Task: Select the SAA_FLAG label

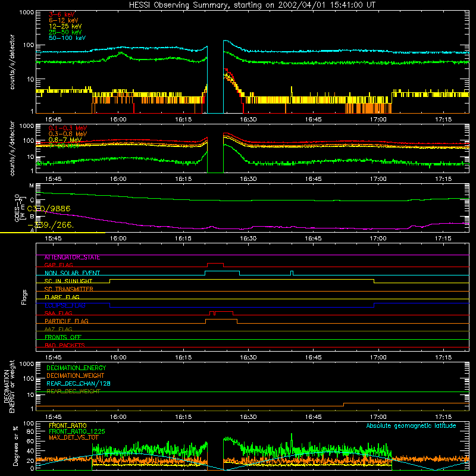Action: tap(58, 314)
